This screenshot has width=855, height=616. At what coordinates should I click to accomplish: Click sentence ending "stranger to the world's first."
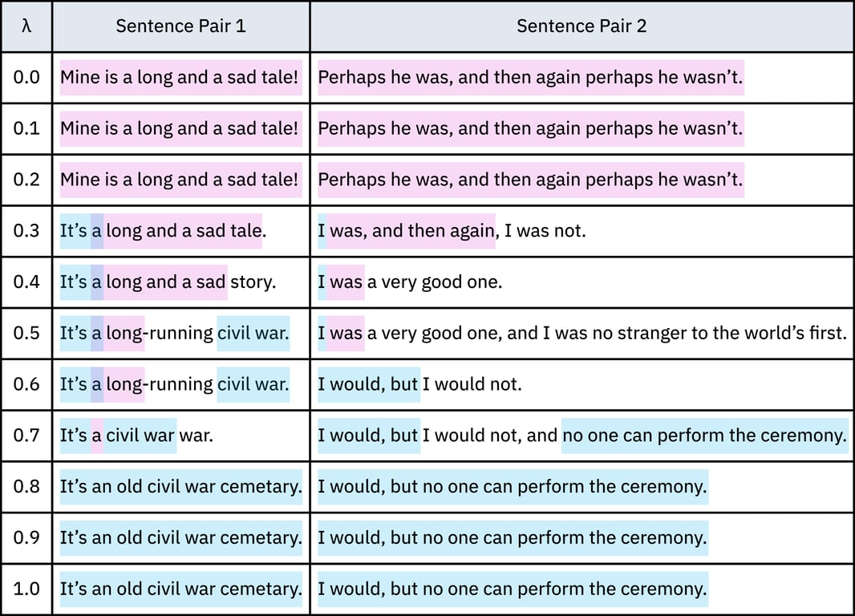coord(582,333)
